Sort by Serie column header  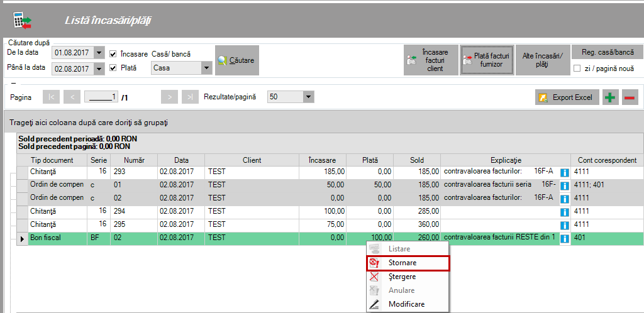pos(99,160)
